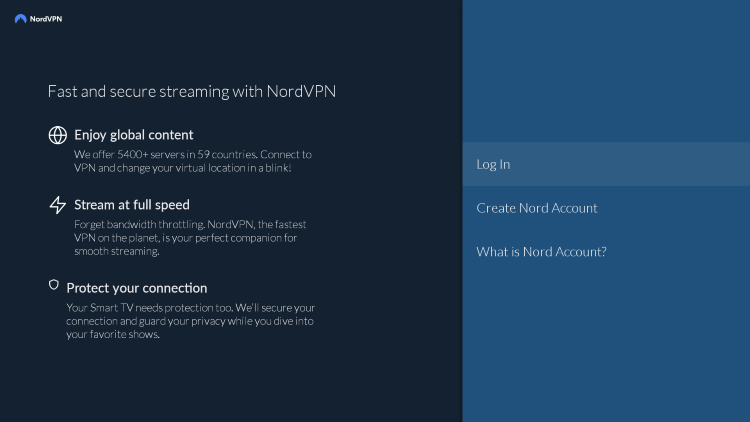This screenshot has width=750, height=422.
Task: Select the Log In option
Action: point(493,164)
